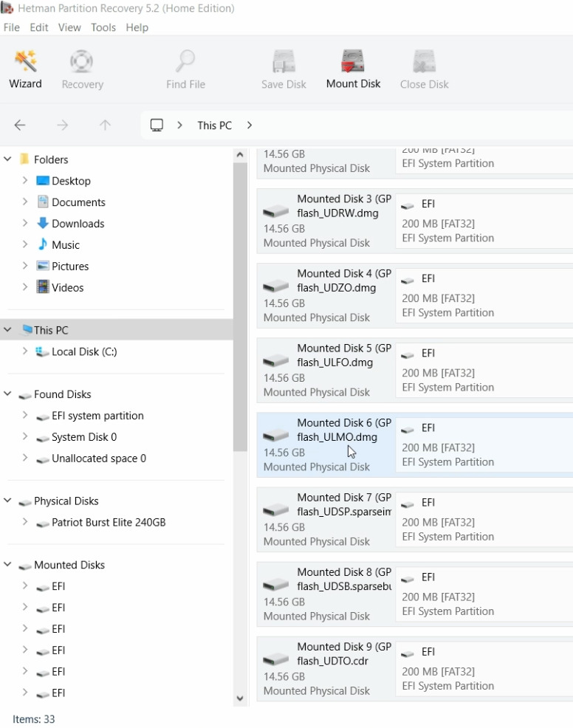Select the Pictures tree item
573x728 pixels.
tap(70, 266)
